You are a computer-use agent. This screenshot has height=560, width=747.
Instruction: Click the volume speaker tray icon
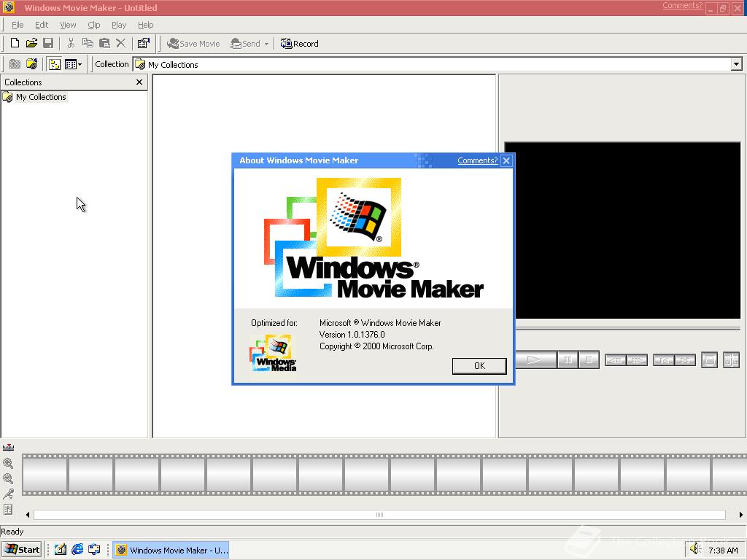695,549
